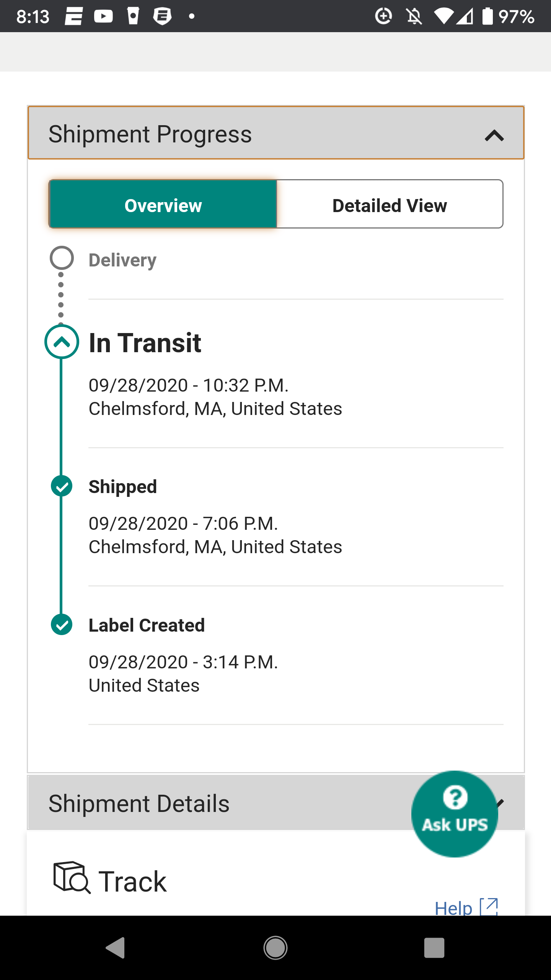Screen dimensions: 551x980
Task: Tap the Track heading text
Action: 132,881
